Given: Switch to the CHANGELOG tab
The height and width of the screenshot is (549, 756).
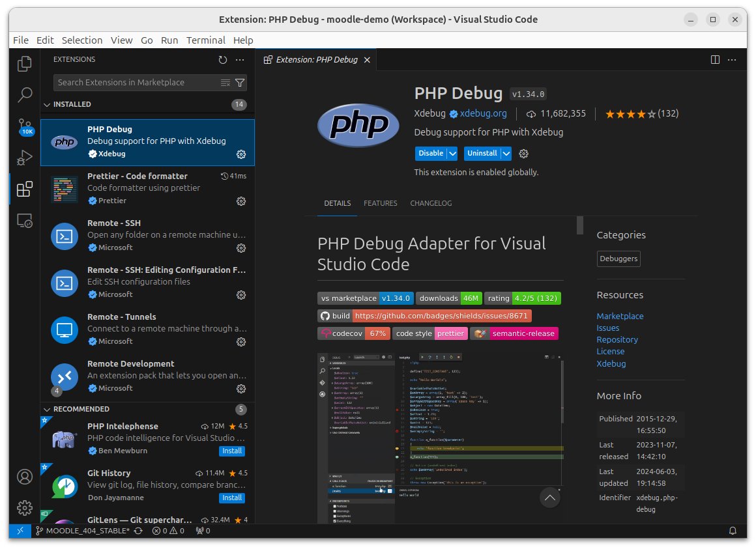Looking at the screenshot, I should tap(431, 203).
